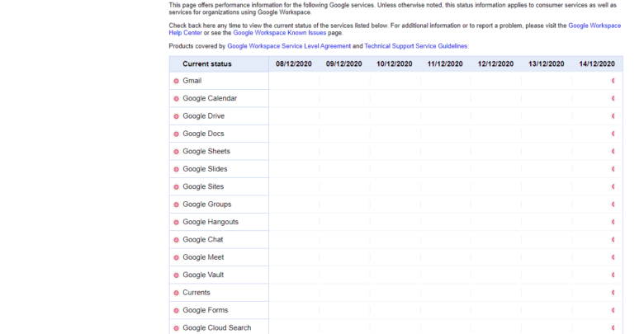Viewport: 644px width, 334px height.
Task: Click the 12/12/2020 column header
Action: [495, 64]
